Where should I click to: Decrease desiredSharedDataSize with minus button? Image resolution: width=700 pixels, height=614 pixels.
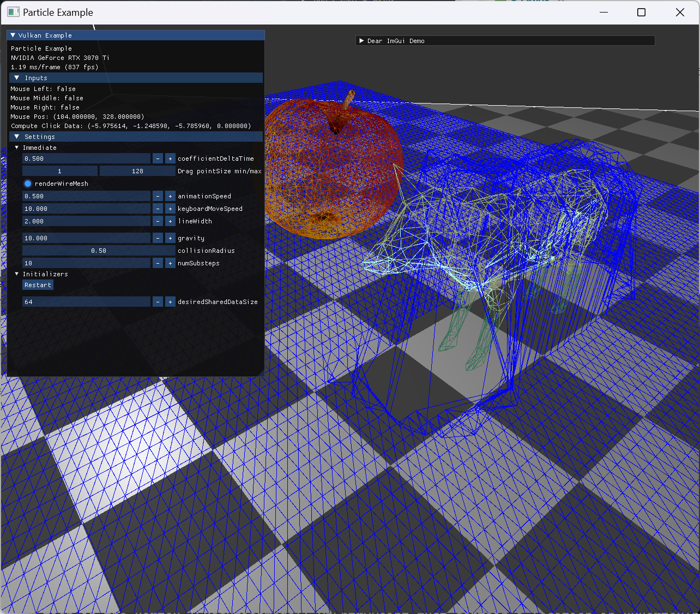(158, 302)
